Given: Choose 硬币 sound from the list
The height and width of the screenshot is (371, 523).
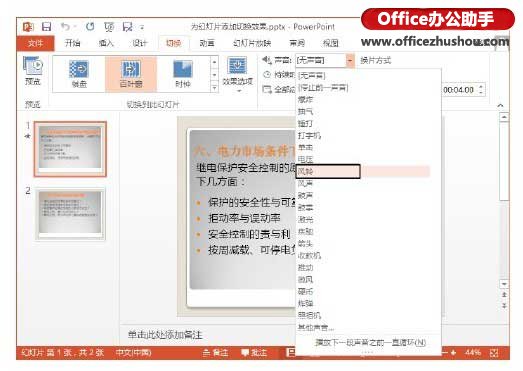Looking at the screenshot, I should [x=368, y=291].
